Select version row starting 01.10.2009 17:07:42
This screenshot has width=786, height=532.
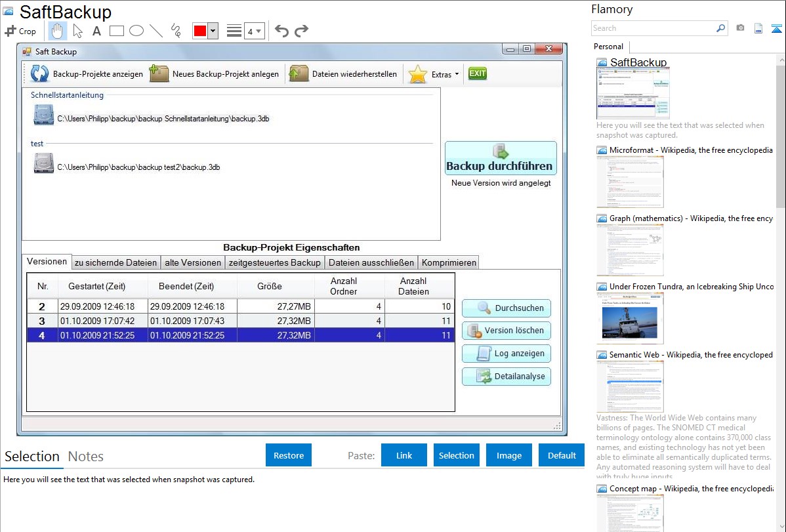(241, 321)
